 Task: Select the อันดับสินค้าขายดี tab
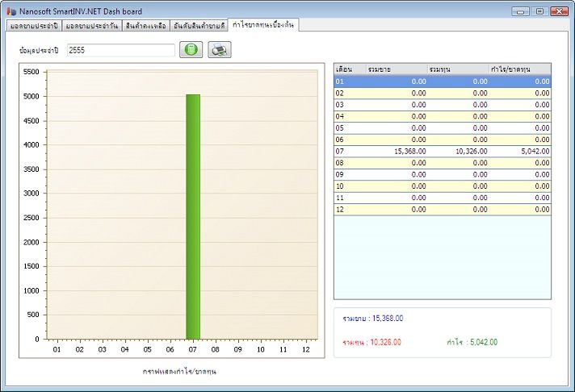199,26
